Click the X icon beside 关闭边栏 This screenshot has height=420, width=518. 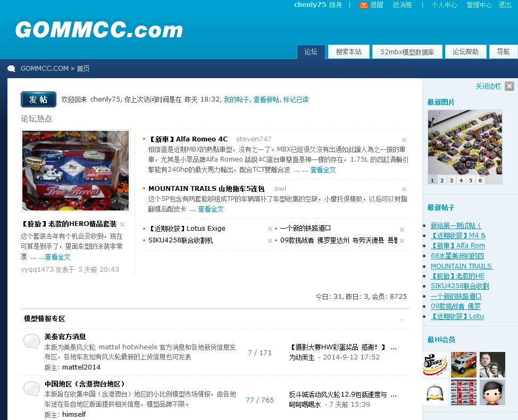coord(509,86)
